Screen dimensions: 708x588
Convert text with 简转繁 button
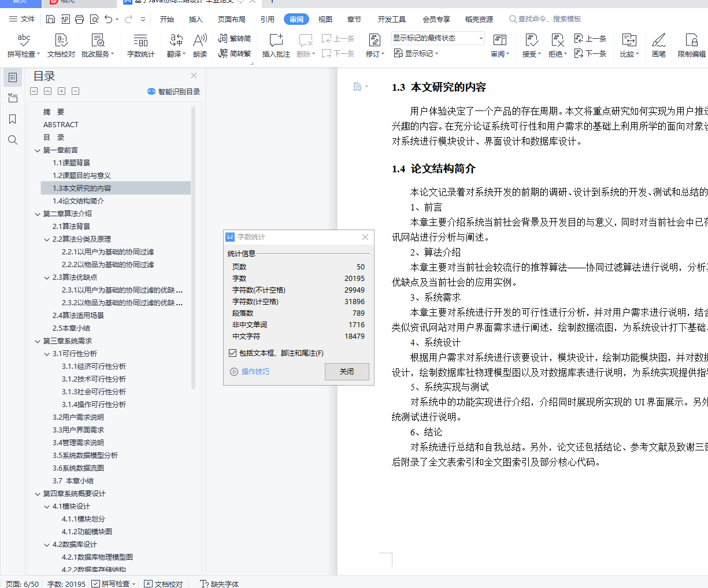235,53
